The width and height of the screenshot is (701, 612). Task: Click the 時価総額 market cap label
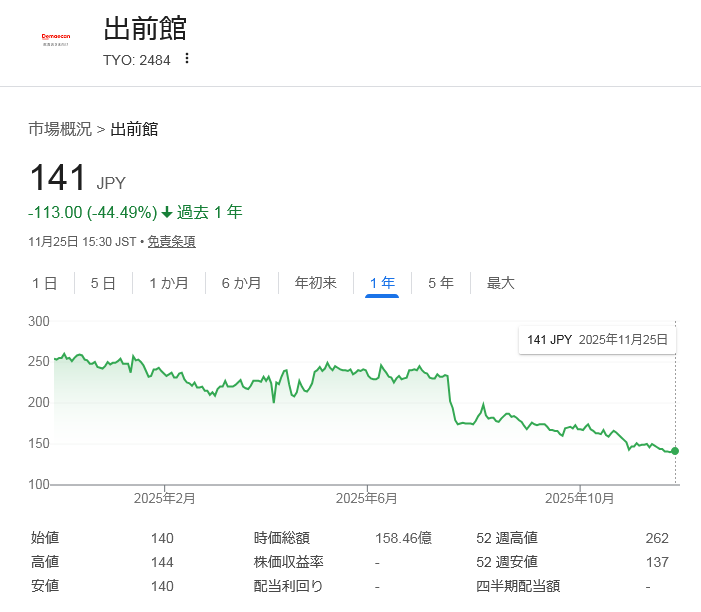point(281,538)
